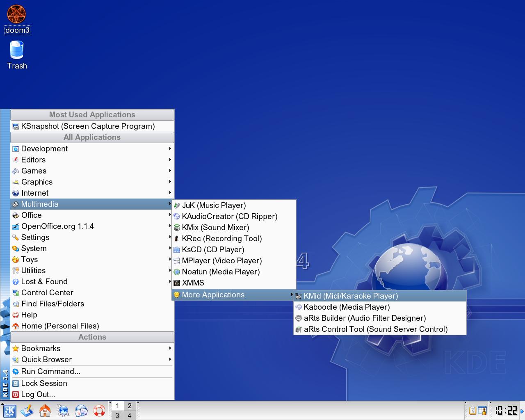Choose Run Command... from the K menu
The width and height of the screenshot is (525, 420).
coord(92,372)
